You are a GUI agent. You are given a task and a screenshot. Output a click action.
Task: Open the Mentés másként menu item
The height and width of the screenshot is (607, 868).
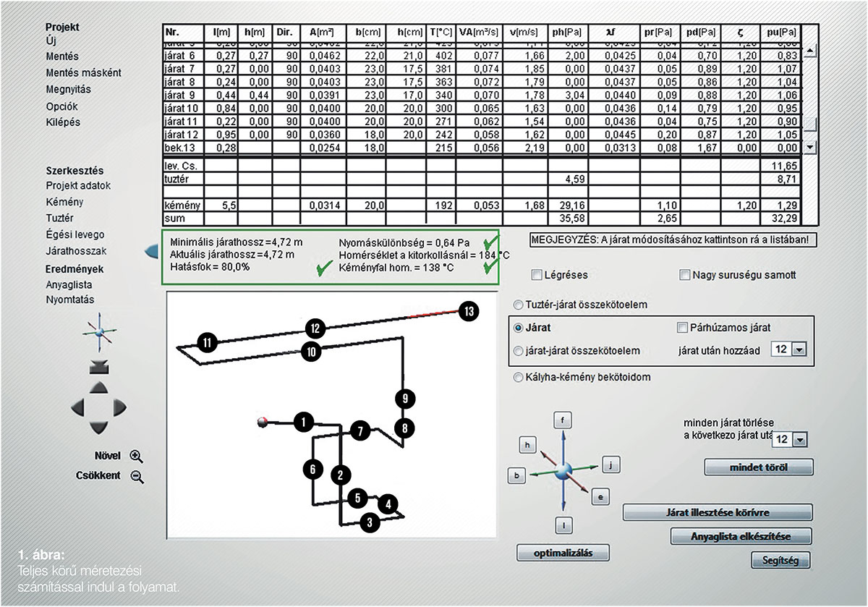(83, 73)
